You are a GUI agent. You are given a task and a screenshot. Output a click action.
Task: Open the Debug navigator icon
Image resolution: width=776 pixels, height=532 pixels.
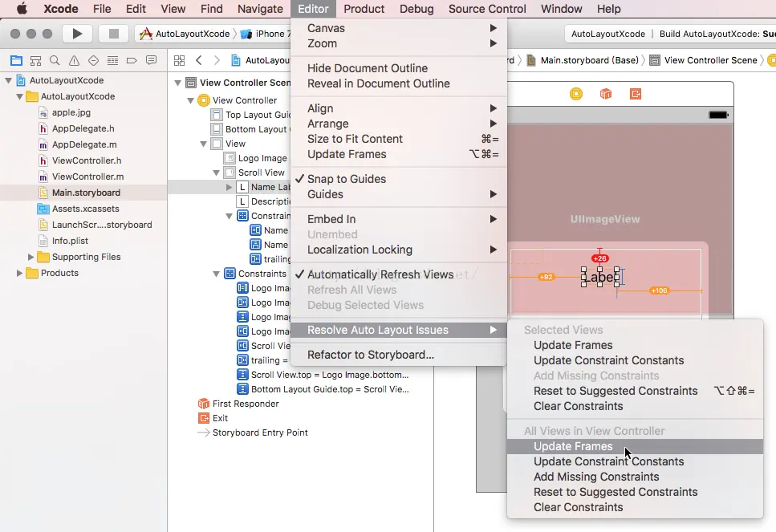(113, 60)
